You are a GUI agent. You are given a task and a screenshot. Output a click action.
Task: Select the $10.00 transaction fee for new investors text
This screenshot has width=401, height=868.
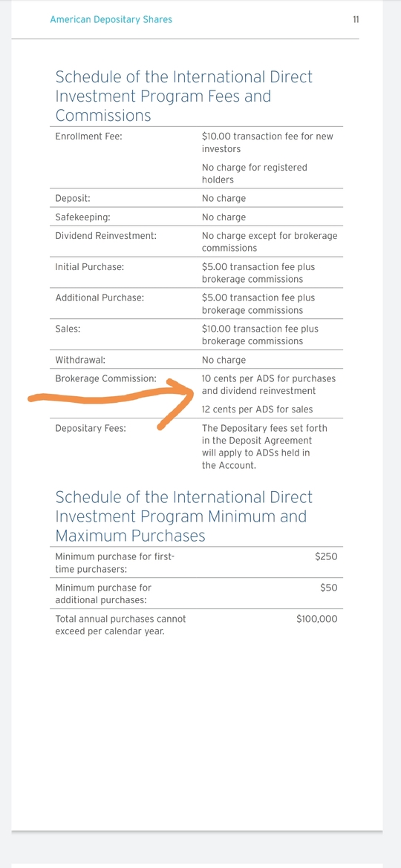(x=267, y=142)
